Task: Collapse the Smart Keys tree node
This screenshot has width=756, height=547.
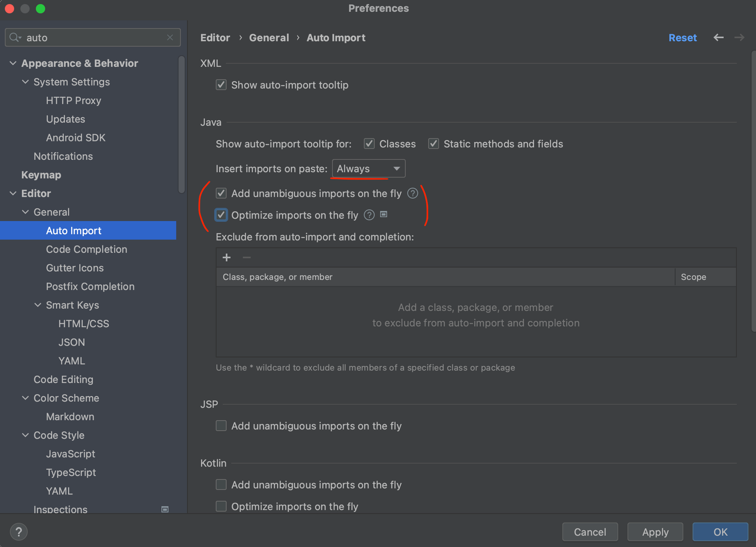Action: pyautogui.click(x=38, y=305)
